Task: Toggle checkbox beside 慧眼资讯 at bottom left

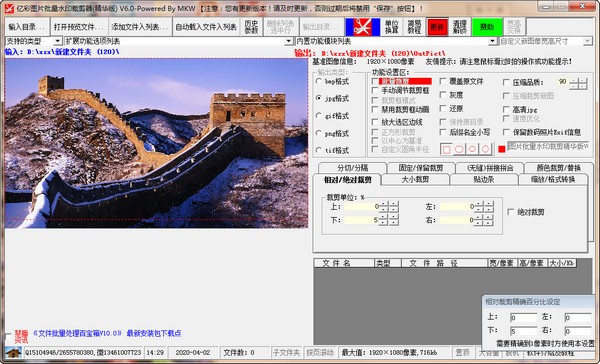Action: (8, 336)
